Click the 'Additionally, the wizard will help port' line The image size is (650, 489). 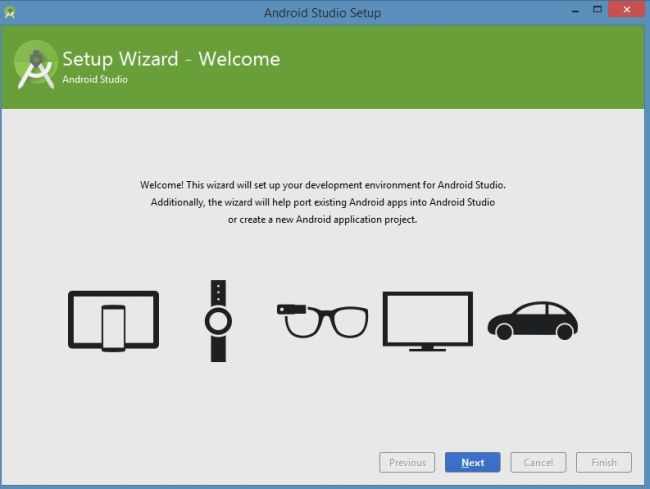pyautogui.click(x=323, y=202)
